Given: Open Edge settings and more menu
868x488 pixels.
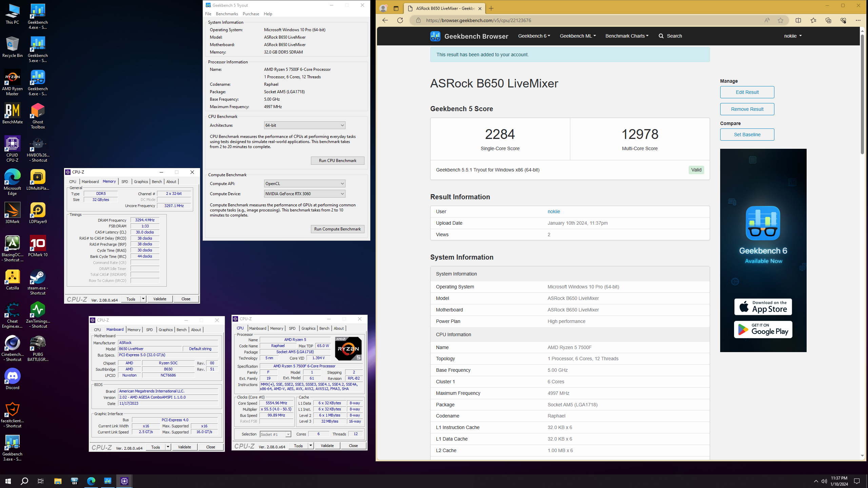Looking at the screenshot, I should tap(858, 20).
